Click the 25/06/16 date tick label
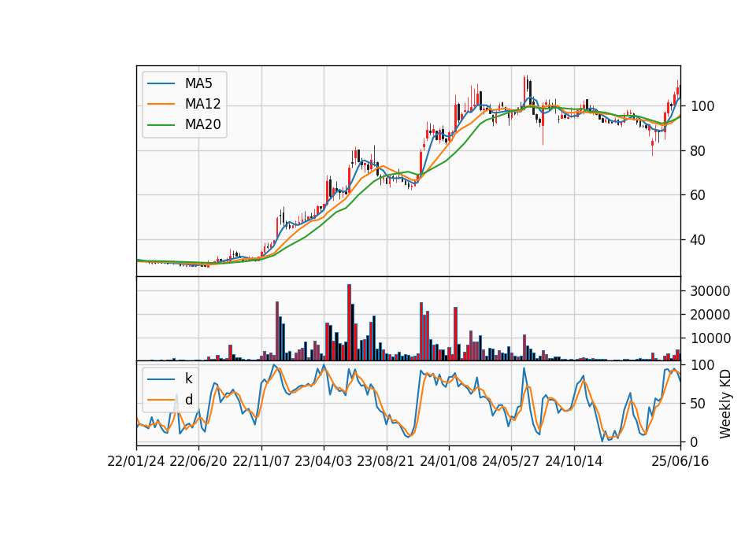This screenshot has width=756, height=543. [x=680, y=461]
